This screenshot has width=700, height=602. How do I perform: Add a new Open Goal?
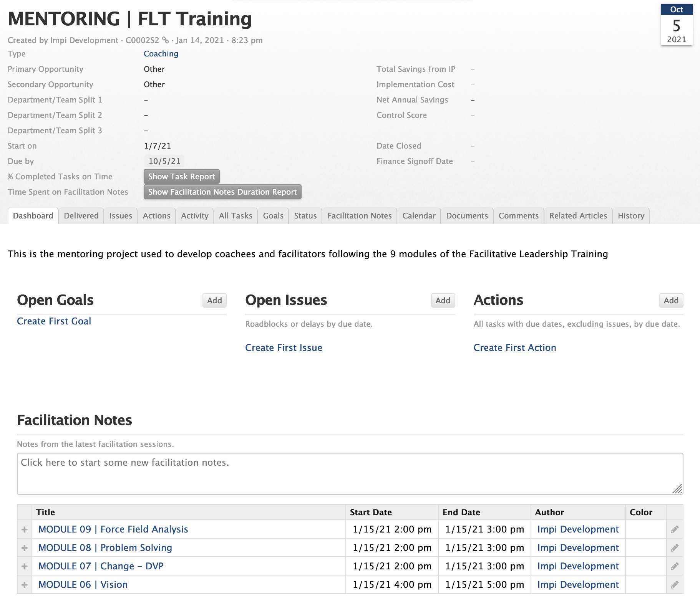(214, 301)
